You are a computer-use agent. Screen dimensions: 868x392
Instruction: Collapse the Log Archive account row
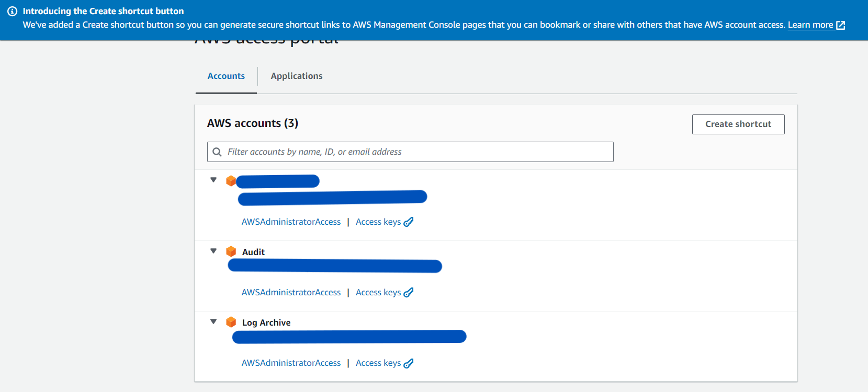tap(213, 321)
